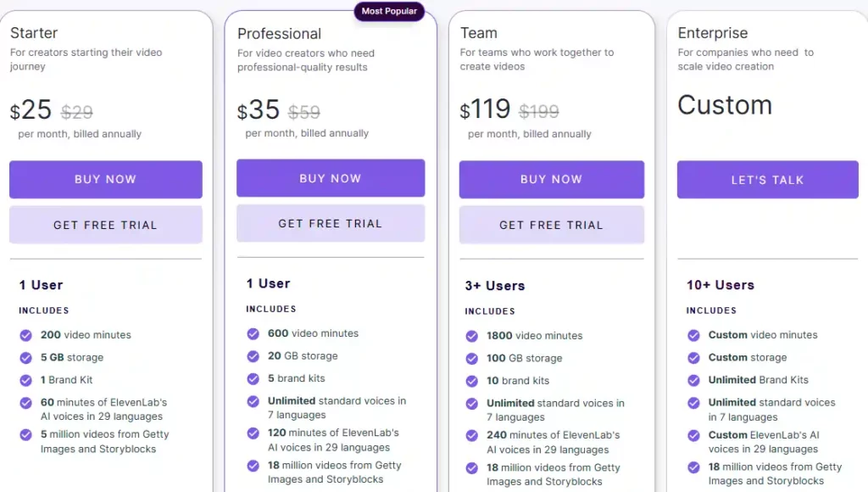Click GET FREE TRIAL under Professional
This screenshot has height=492, width=868.
[331, 222]
